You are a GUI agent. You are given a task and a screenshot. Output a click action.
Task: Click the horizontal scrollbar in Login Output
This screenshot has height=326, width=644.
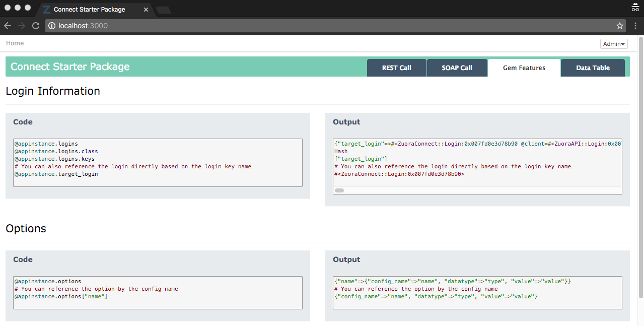339,190
